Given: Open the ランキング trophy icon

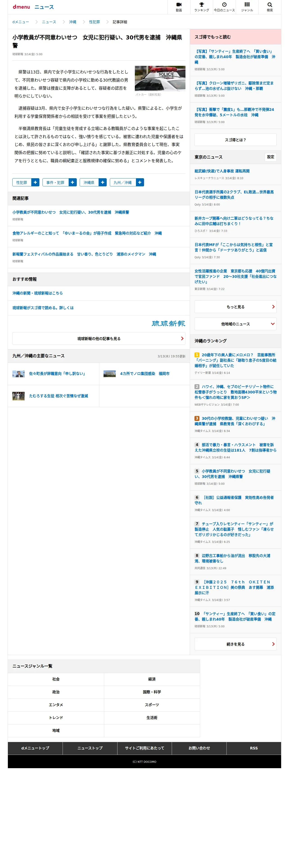Looking at the screenshot, I should point(201,7).
